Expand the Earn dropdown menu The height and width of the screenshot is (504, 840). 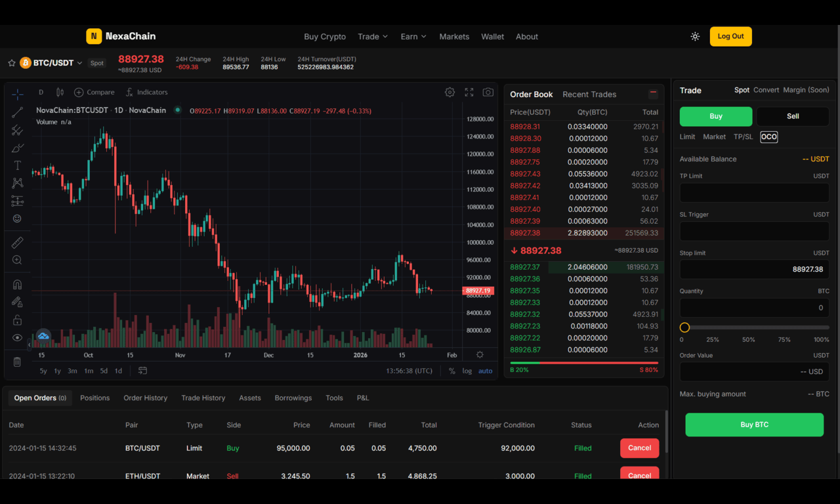pos(413,37)
